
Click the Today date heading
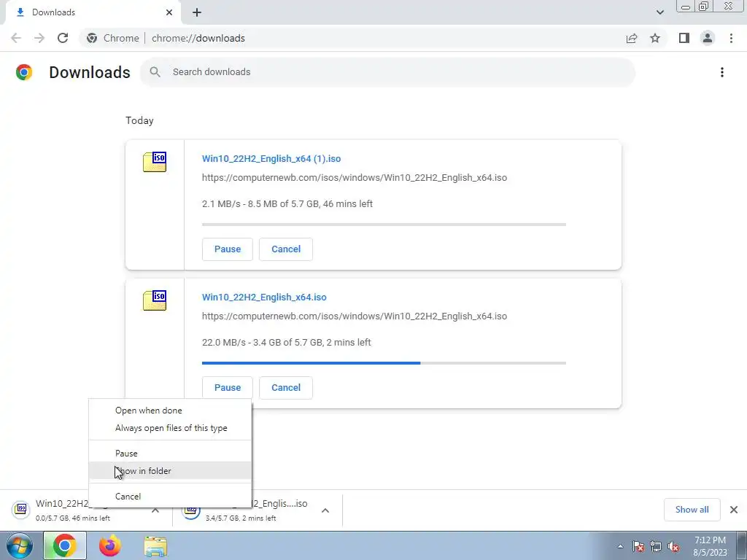[139, 120]
